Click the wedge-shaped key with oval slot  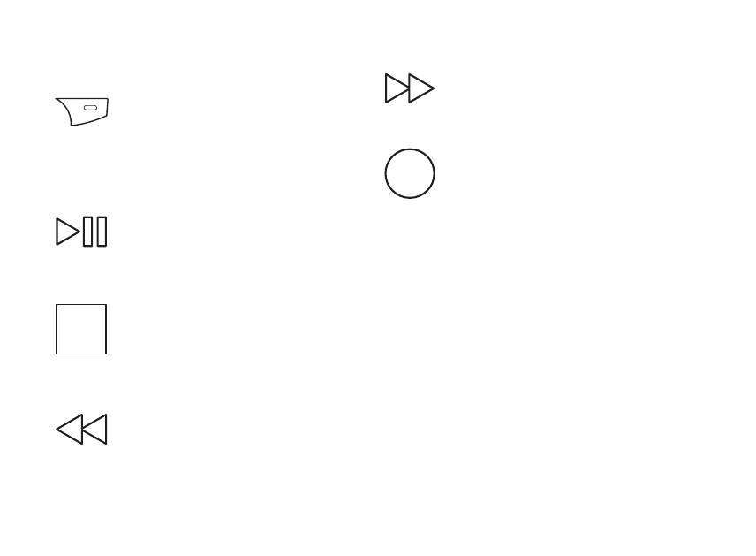point(82,111)
